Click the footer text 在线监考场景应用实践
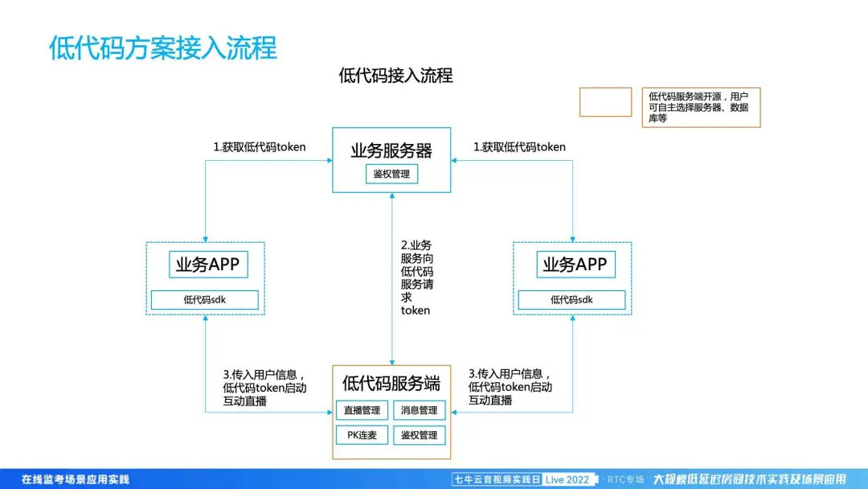 tap(76, 479)
